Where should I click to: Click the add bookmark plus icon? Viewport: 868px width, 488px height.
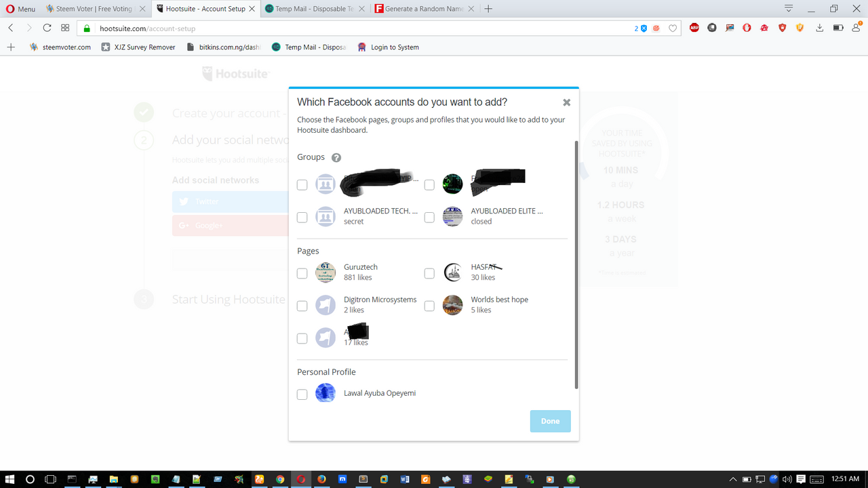click(x=10, y=47)
